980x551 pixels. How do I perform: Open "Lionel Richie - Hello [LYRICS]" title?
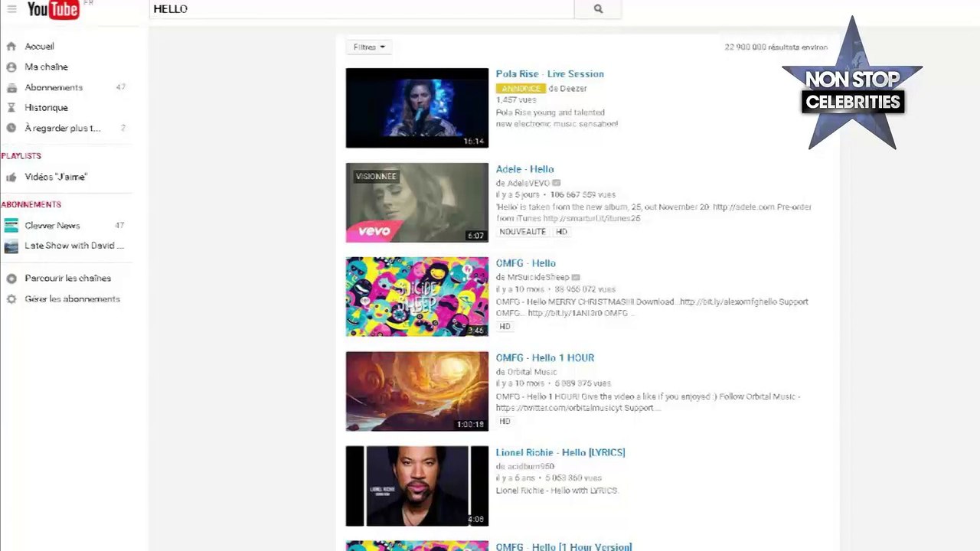pos(560,453)
